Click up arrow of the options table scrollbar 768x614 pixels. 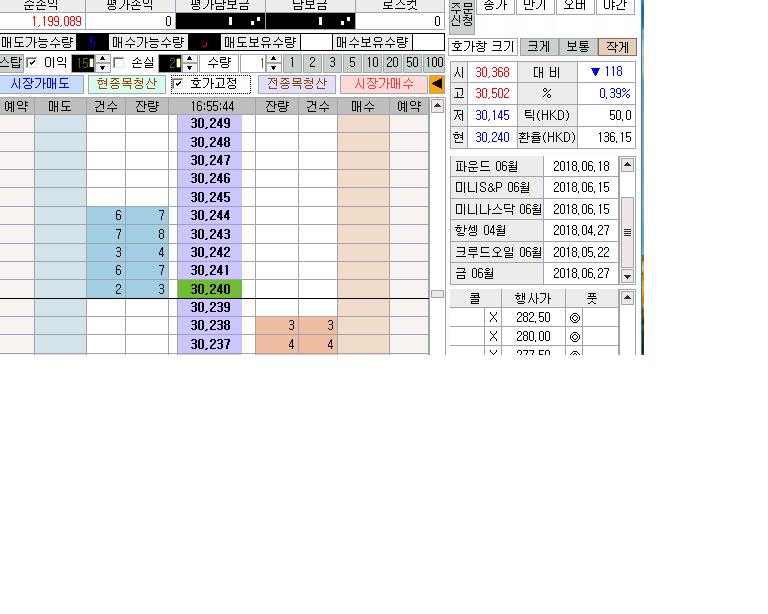[x=627, y=298]
